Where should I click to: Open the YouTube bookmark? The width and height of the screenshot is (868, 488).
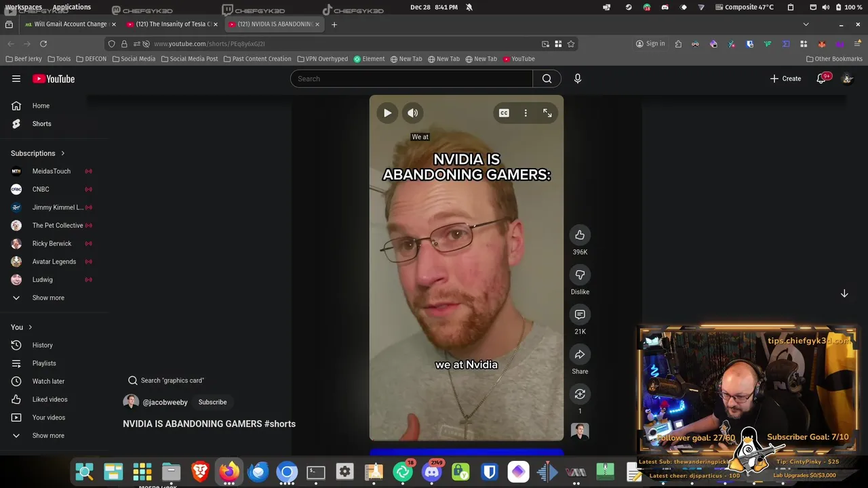[x=519, y=59]
